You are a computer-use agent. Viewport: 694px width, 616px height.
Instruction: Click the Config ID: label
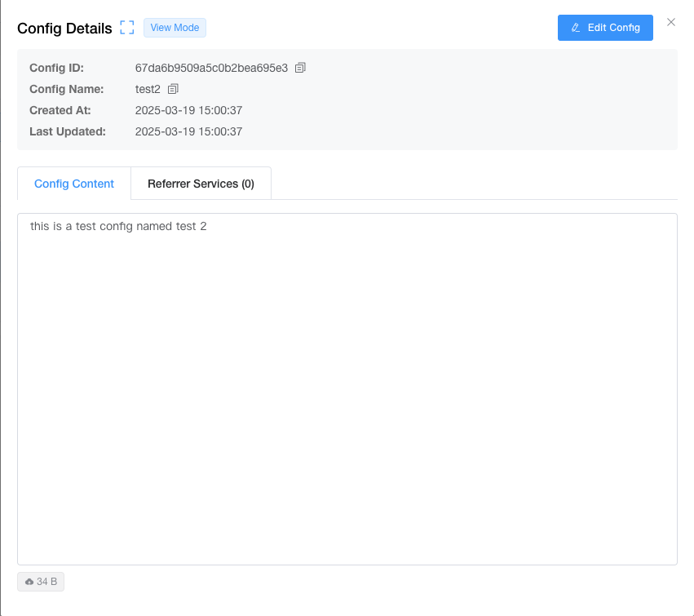pos(56,68)
